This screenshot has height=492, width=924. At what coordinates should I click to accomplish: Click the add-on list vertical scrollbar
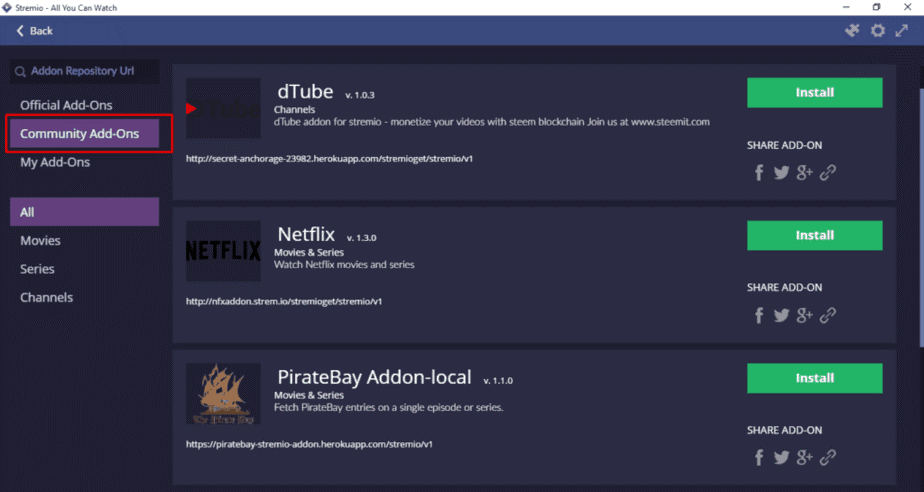pyautogui.click(x=921, y=218)
